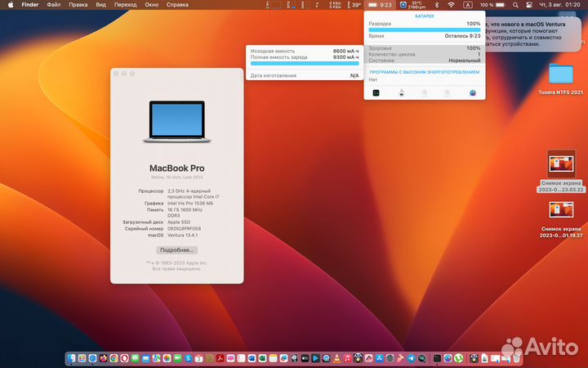Select screenshot file ending 01.19.27

561,220
